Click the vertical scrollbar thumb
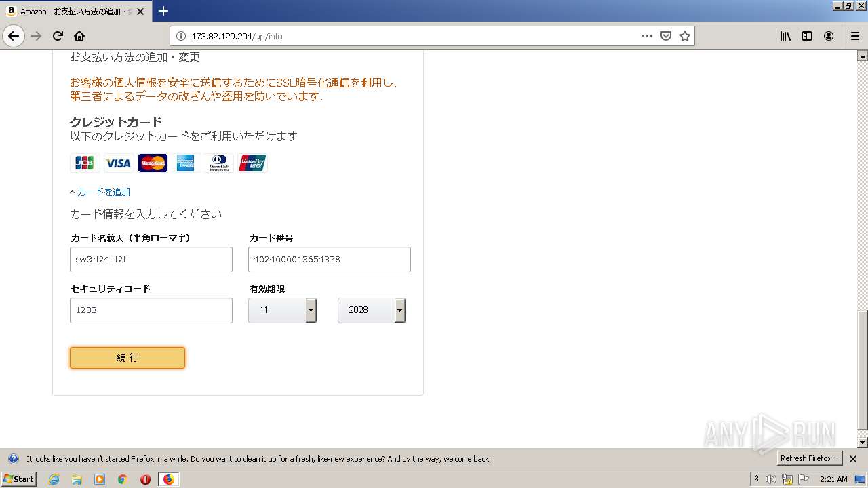This screenshot has width=868, height=488. point(863,370)
